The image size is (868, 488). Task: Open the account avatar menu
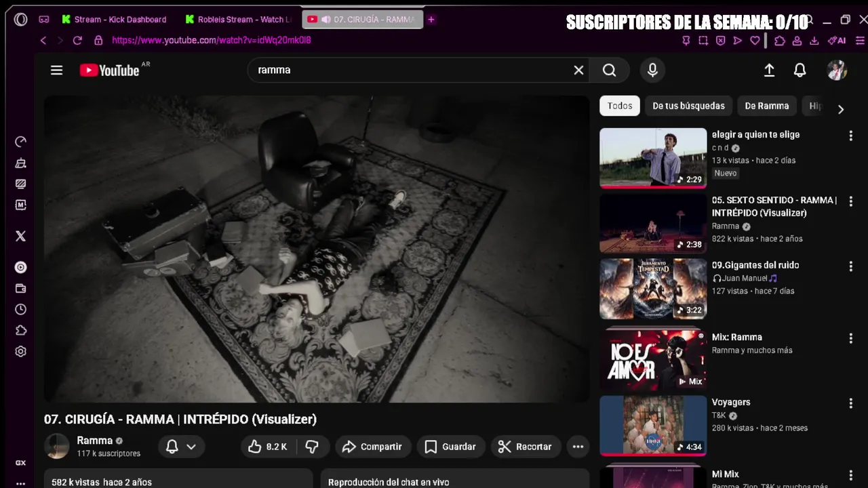(837, 70)
